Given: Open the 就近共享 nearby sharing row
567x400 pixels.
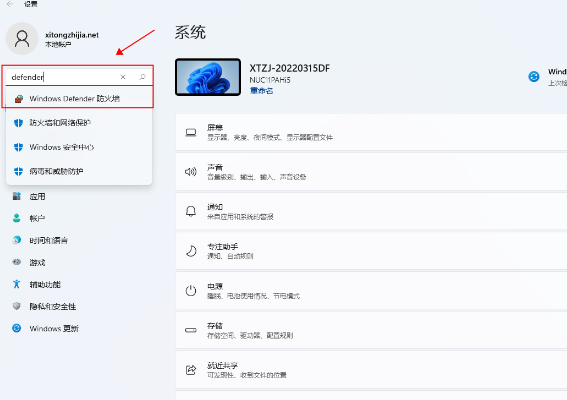Looking at the screenshot, I should pos(371,370).
